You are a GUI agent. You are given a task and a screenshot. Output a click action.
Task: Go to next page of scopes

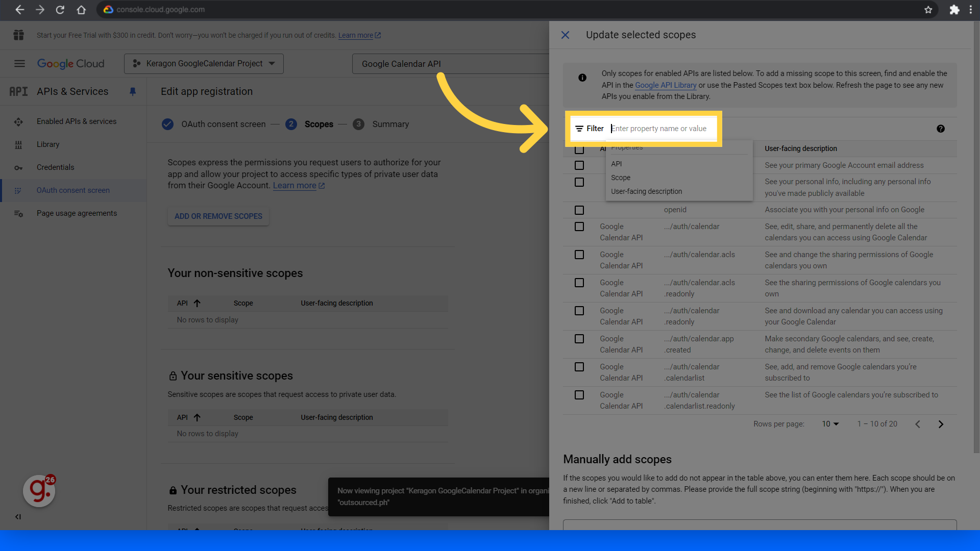tap(941, 424)
